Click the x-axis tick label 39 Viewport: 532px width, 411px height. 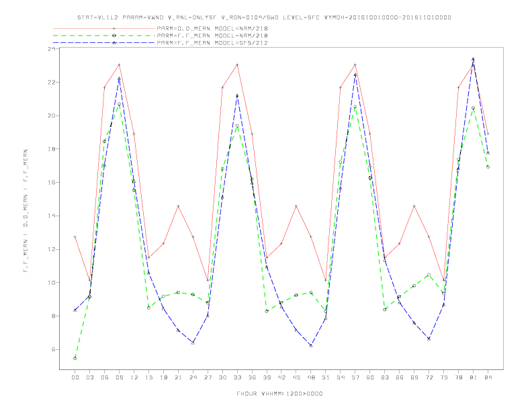coord(267,377)
